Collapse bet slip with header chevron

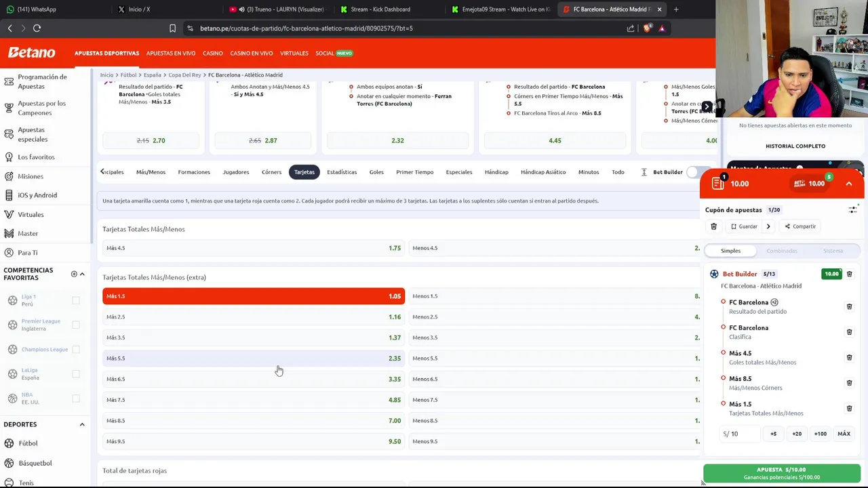click(848, 184)
